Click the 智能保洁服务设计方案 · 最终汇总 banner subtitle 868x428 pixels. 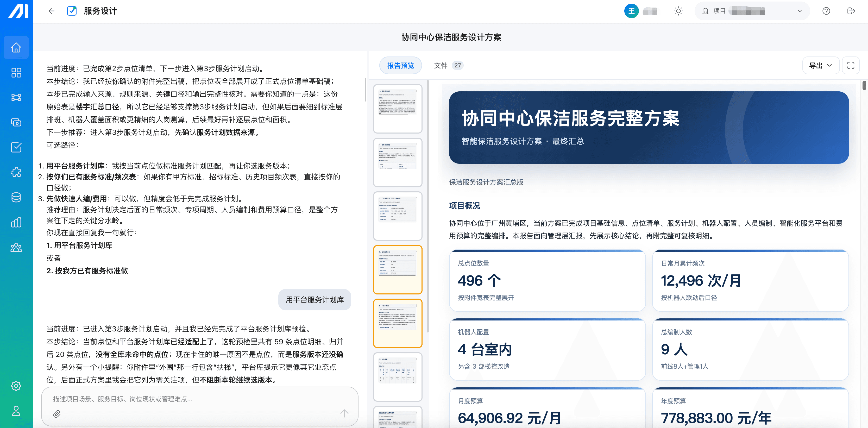pyautogui.click(x=523, y=141)
